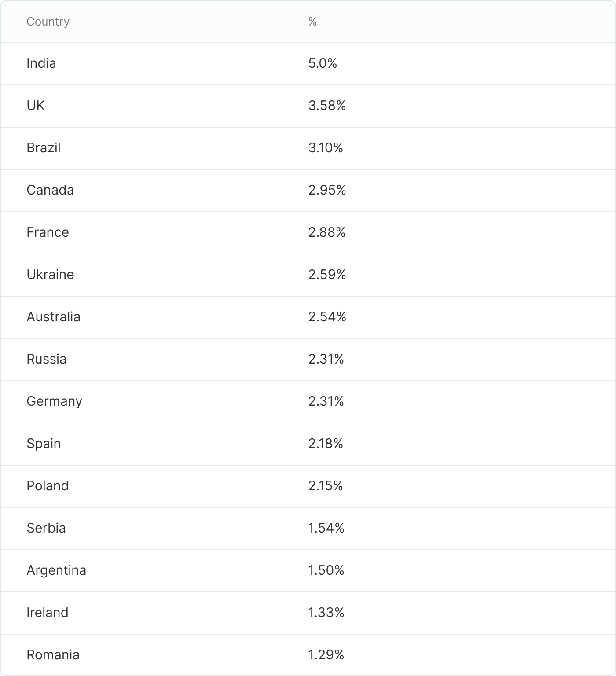This screenshot has width=616, height=676.
Task: Select the Poland country cell
Action: click(x=48, y=486)
